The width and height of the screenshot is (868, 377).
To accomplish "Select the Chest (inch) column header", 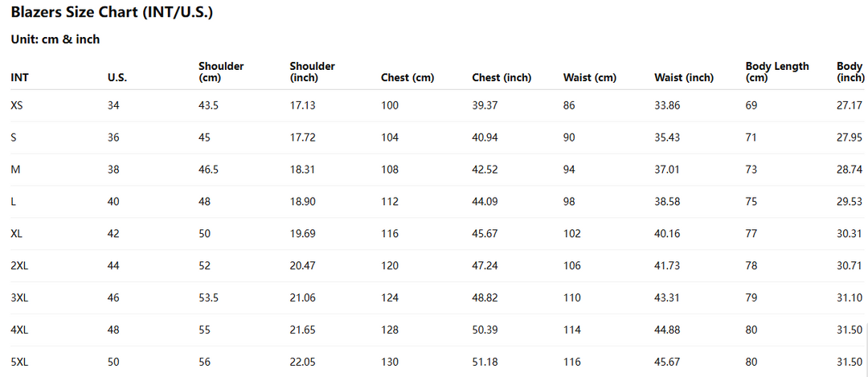I will point(502,78).
